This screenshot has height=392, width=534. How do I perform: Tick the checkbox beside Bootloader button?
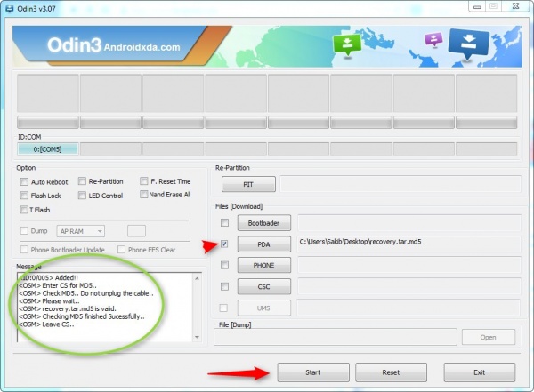pos(224,223)
